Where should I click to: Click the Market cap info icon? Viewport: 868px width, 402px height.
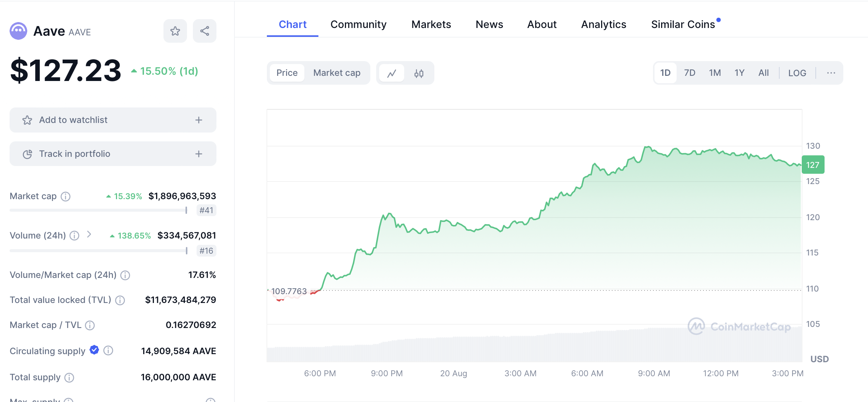66,197
